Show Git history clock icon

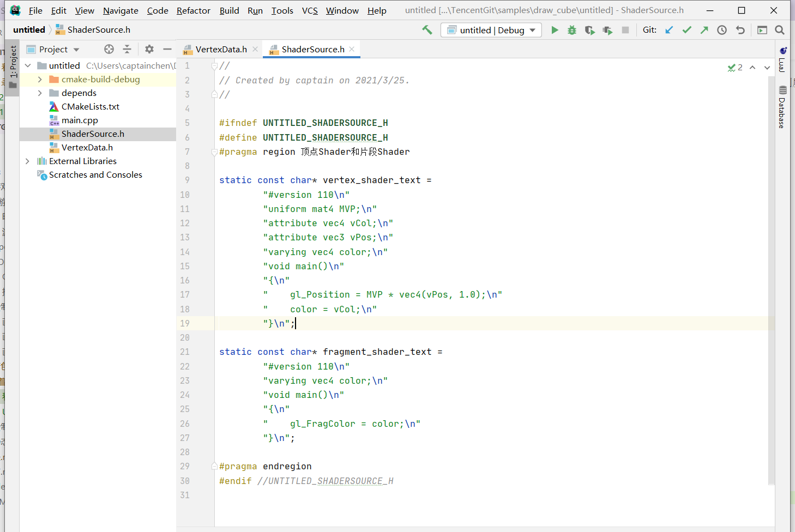722,30
